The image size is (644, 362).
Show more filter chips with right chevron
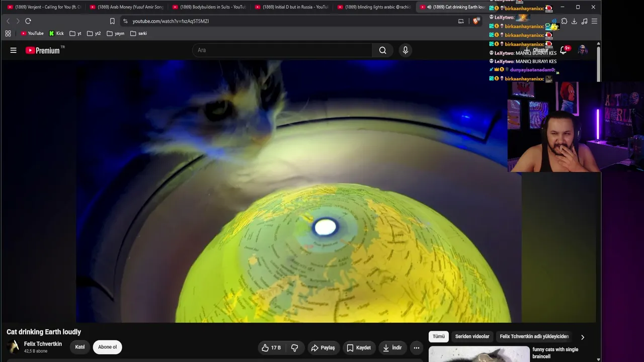pyautogui.click(x=583, y=337)
